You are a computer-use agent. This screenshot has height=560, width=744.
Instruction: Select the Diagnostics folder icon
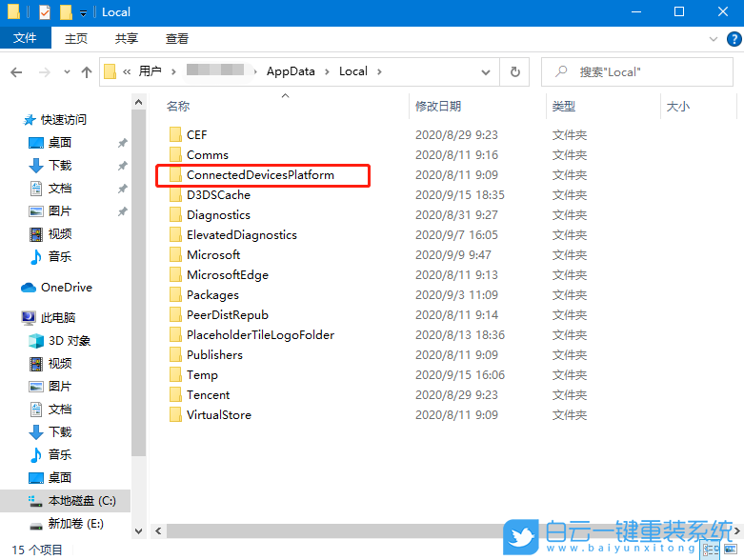coord(175,215)
